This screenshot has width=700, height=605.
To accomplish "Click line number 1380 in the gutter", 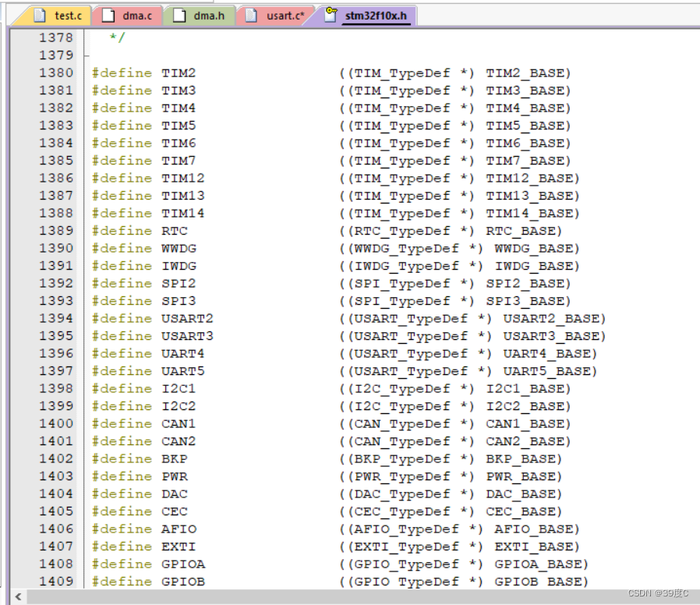I will click(56, 73).
